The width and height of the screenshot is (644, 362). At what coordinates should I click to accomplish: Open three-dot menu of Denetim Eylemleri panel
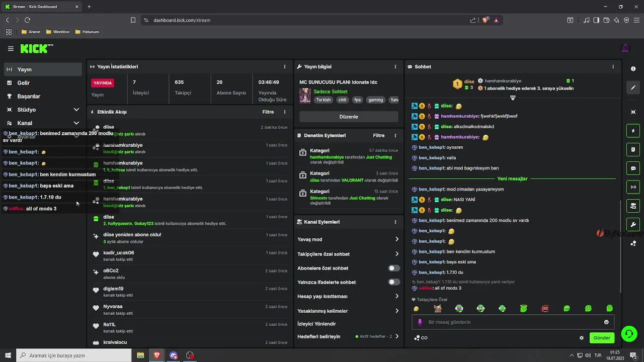click(395, 136)
